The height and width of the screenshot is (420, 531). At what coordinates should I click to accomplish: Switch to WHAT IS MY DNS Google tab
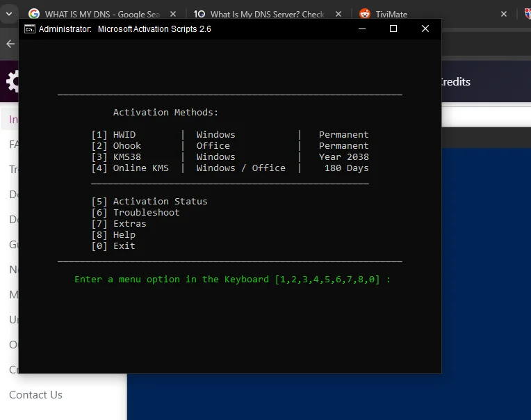[x=101, y=14]
